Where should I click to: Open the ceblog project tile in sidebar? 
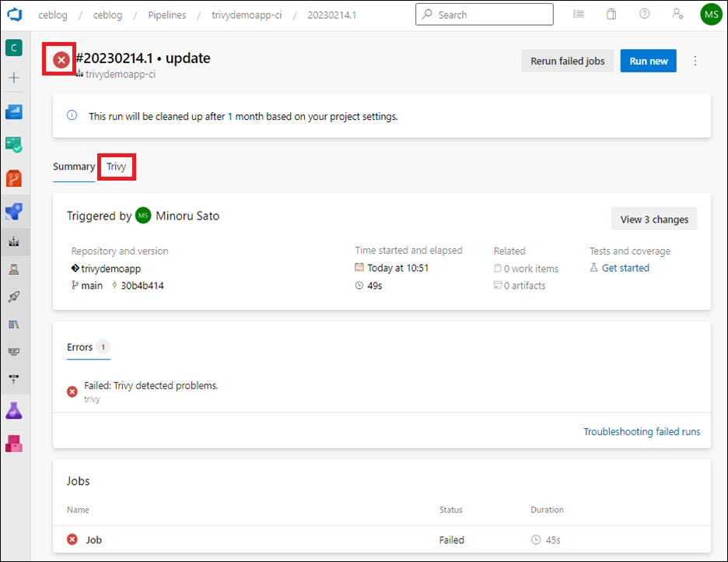click(x=14, y=47)
